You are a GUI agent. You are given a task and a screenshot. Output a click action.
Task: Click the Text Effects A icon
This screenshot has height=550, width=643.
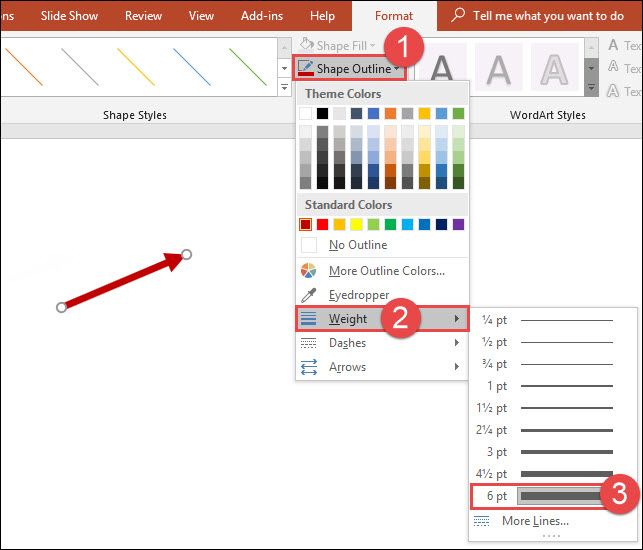tap(613, 90)
